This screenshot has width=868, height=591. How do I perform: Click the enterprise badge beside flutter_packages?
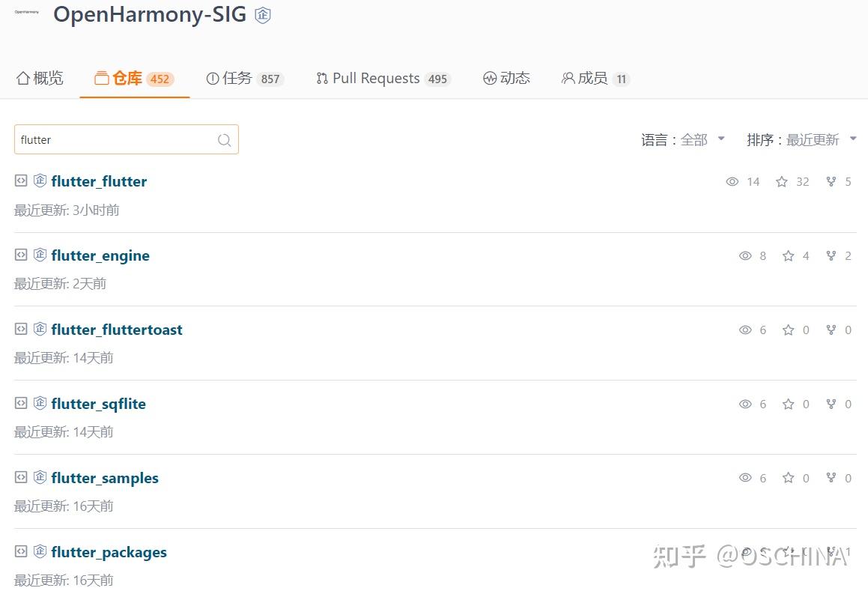tap(40, 551)
